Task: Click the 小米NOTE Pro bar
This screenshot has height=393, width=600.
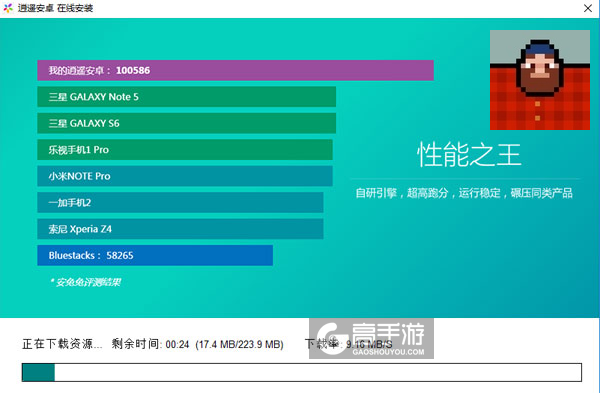Action: pyautogui.click(x=185, y=176)
